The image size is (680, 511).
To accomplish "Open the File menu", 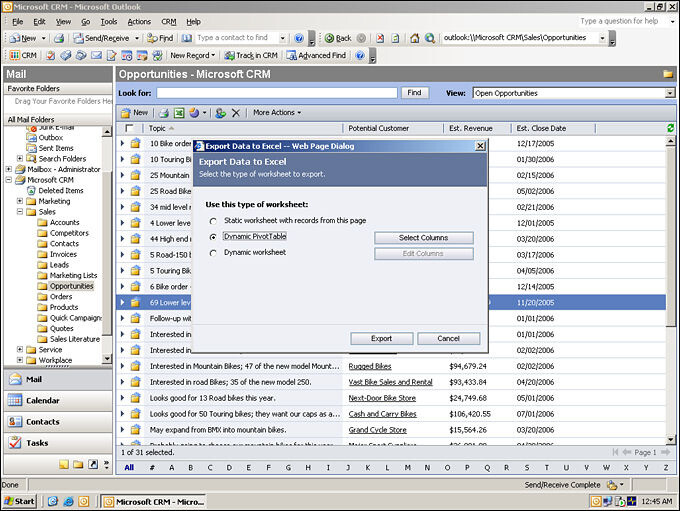I will (18, 22).
